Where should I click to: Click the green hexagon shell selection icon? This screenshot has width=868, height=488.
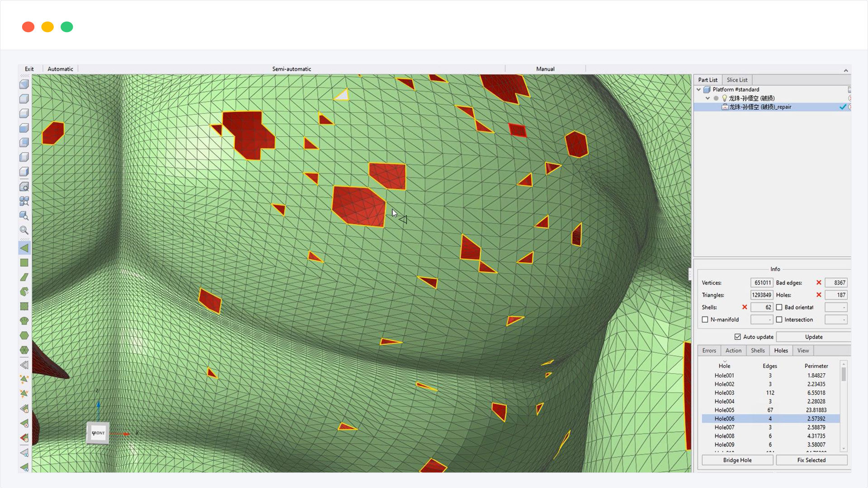click(x=24, y=335)
